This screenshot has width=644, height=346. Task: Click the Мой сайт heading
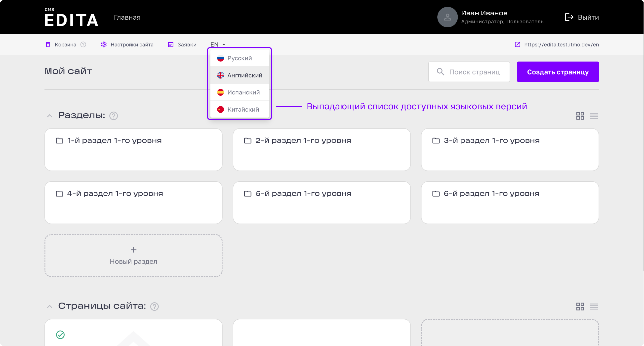tap(68, 71)
